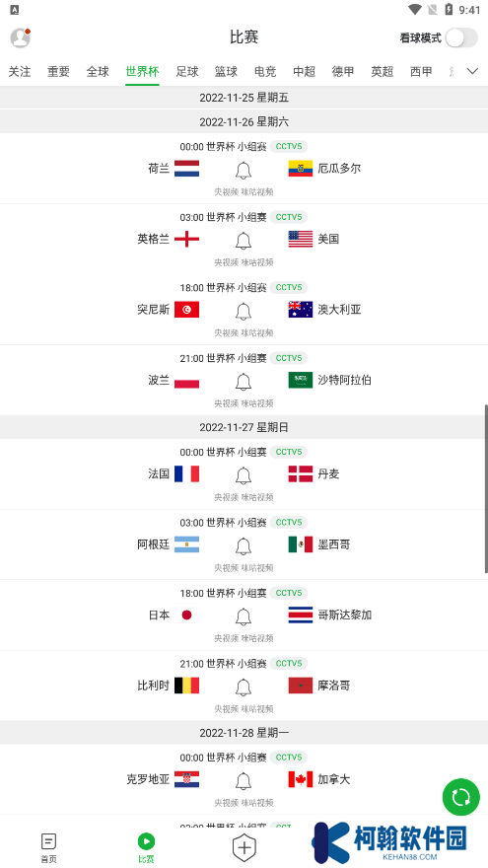Tap the shield plus icon in bottom bar
488x868 pixels.
[x=244, y=847]
